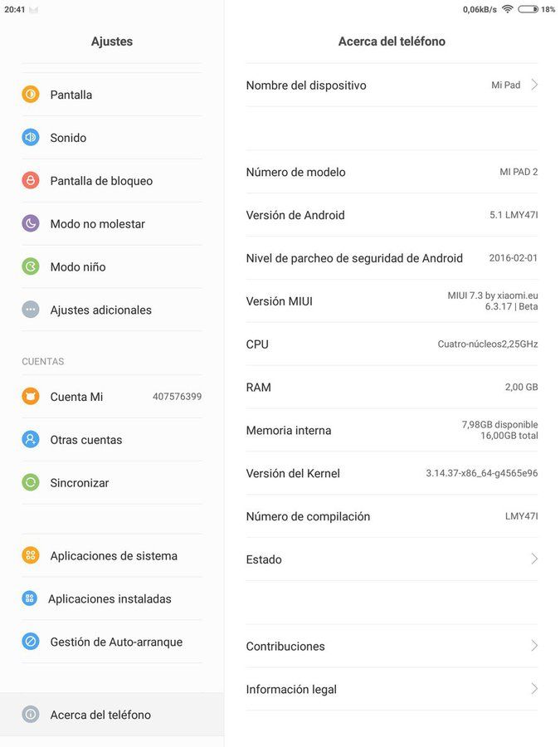
Task: Open Información legal chevron arrow
Action: (x=534, y=689)
